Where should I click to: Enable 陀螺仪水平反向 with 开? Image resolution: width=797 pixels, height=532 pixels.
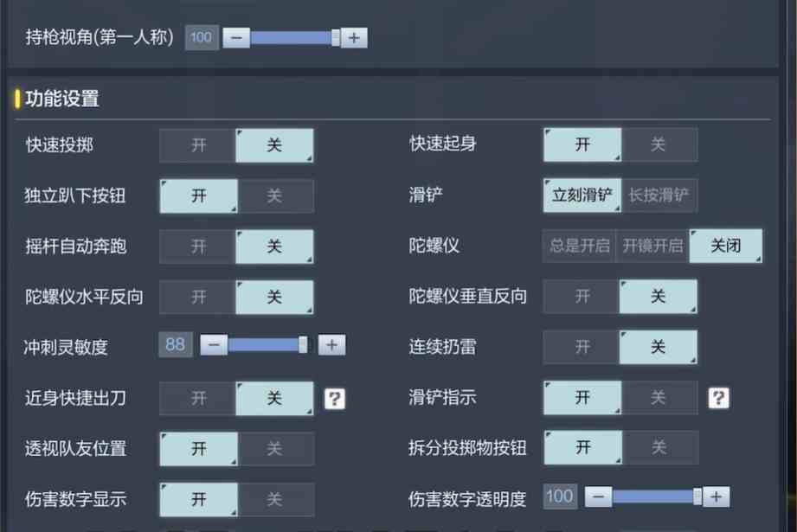coord(198,298)
